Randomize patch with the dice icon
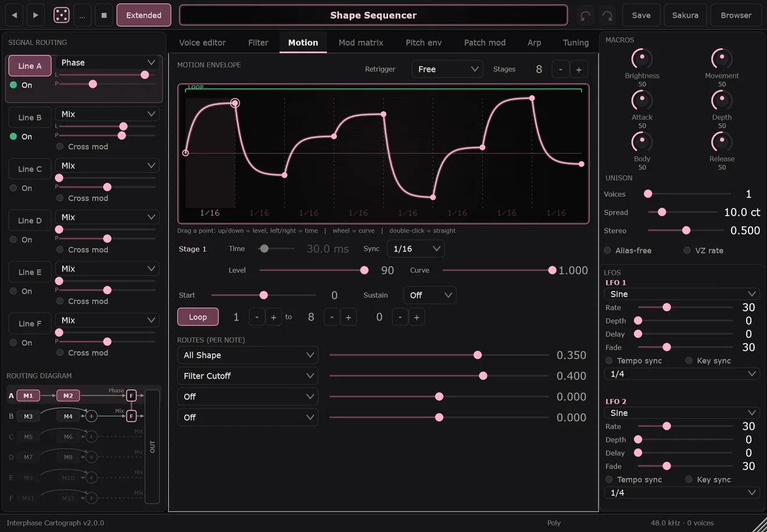 [62, 15]
